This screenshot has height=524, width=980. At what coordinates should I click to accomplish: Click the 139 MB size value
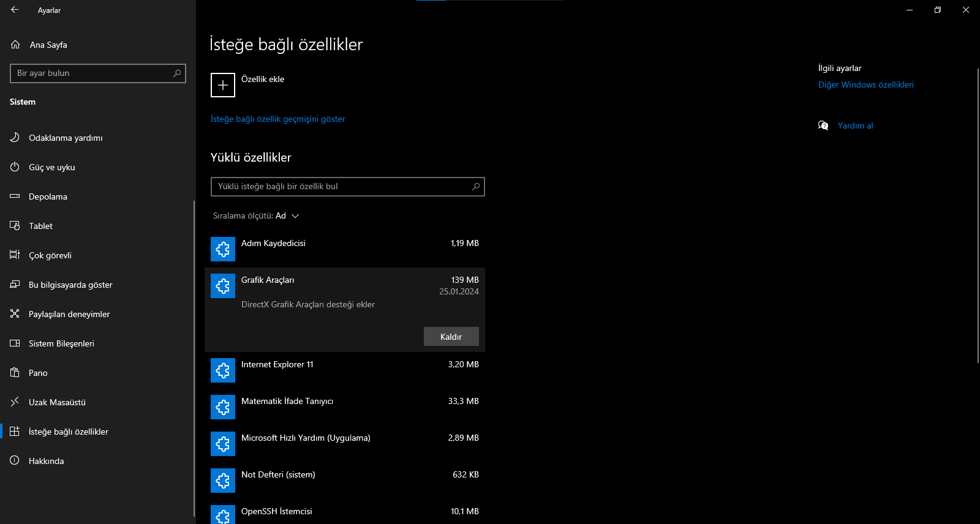click(465, 280)
